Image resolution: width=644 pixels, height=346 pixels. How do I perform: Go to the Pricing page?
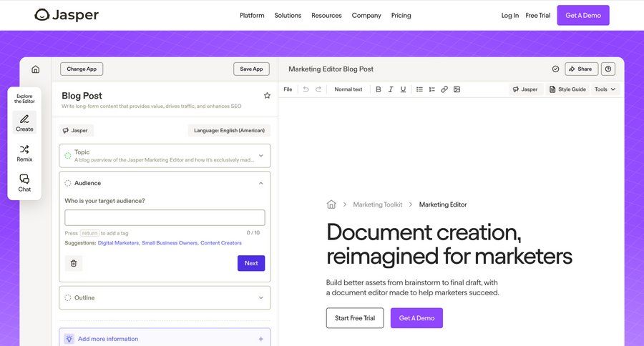click(401, 15)
